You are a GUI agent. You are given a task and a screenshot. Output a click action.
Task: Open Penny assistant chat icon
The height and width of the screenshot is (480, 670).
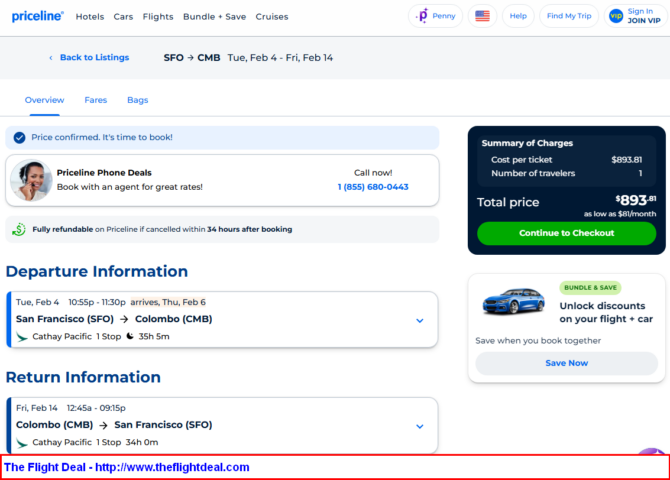click(422, 16)
